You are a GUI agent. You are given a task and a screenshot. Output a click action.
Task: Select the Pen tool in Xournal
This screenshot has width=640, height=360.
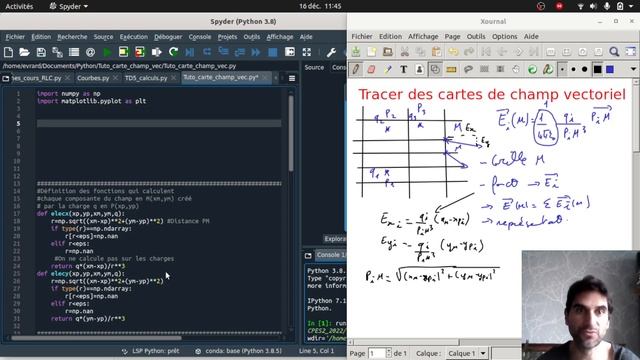356,69
